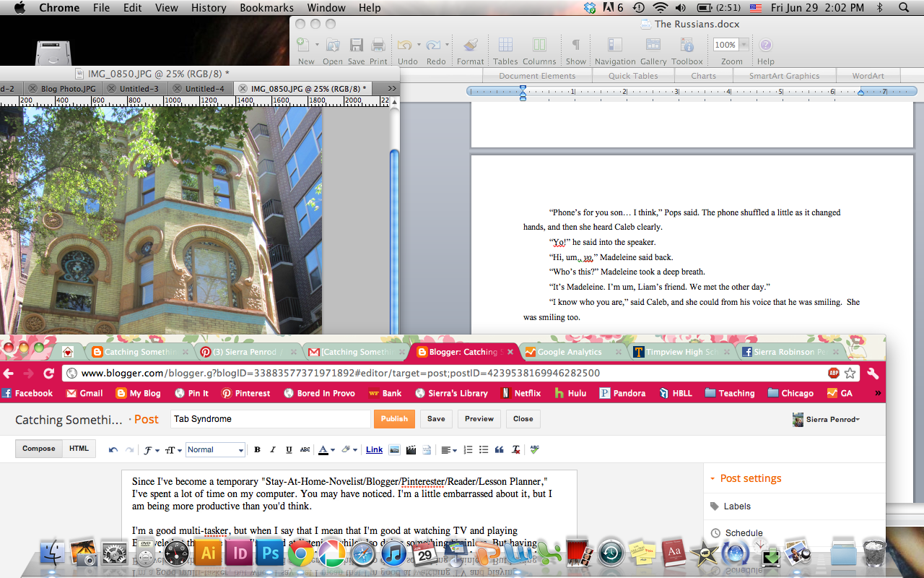Viewport: 924px width, 578px height.
Task: Expand the Post settings section
Action: pos(750,478)
